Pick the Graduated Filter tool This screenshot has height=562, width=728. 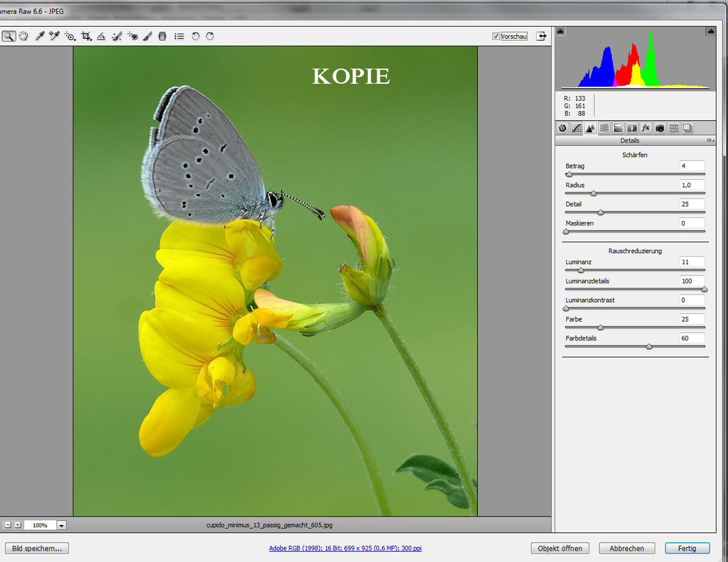[162, 36]
